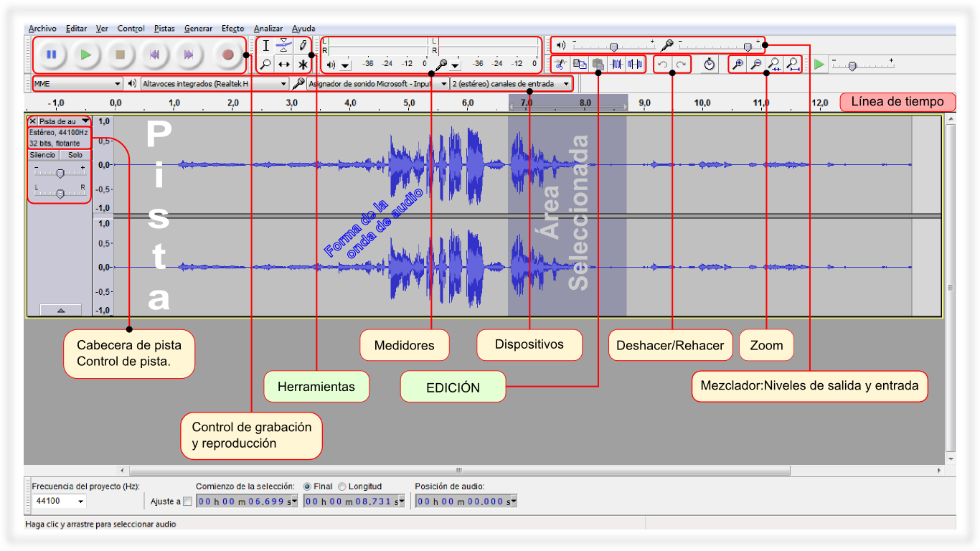980x551 pixels.
Task: Click the Zoom In magnifier icon
Action: [737, 65]
